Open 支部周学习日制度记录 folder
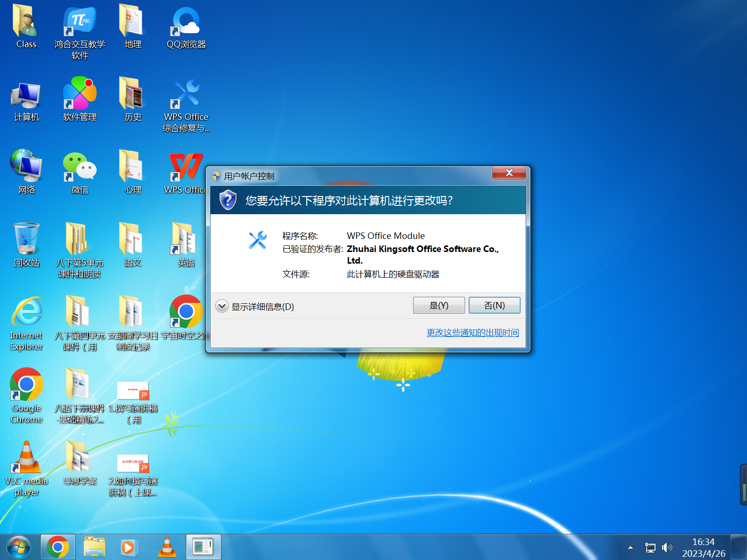Viewport: 747px width, 560px height. [x=133, y=323]
